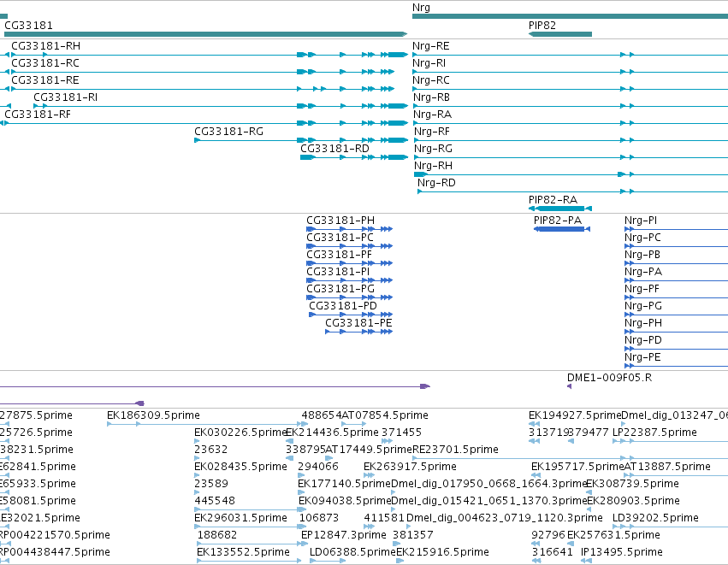Click protein label CG33181-PI
This screenshot has width=728, height=565.
tap(338, 272)
